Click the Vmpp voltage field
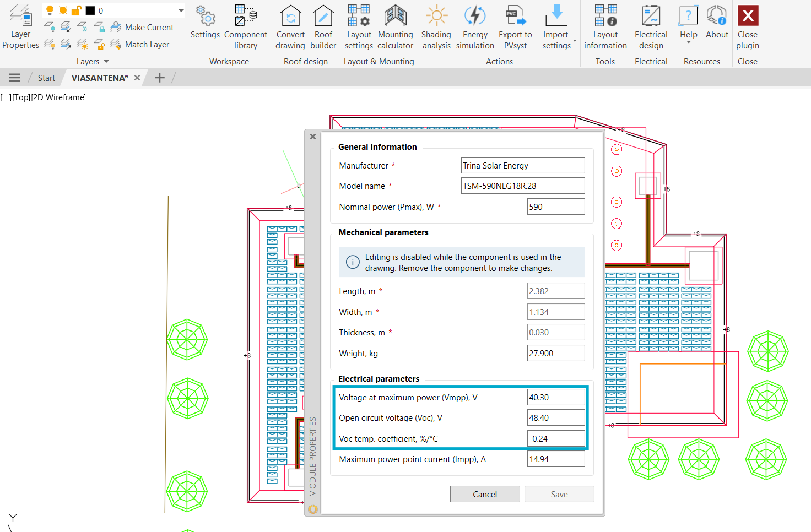The height and width of the screenshot is (532, 811). (556, 397)
